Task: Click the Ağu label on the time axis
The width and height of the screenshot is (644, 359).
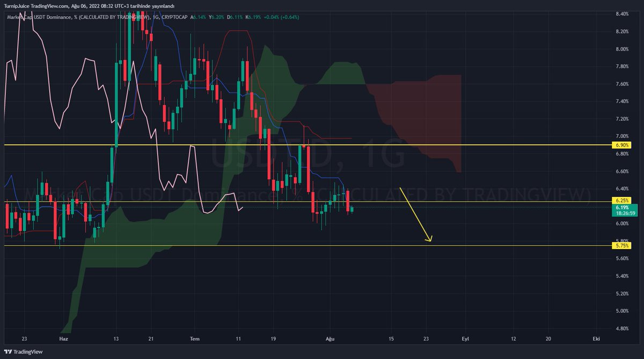Action: [331, 339]
